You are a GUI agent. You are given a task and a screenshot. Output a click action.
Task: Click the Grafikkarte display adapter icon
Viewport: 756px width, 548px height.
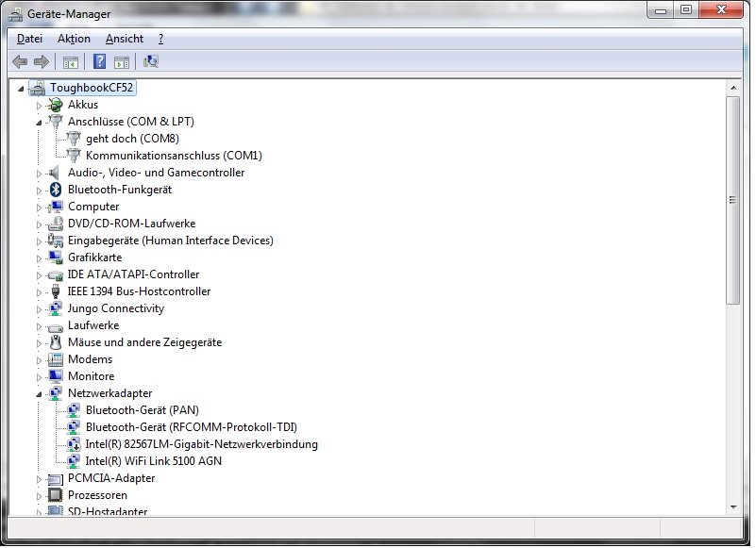(x=56, y=257)
